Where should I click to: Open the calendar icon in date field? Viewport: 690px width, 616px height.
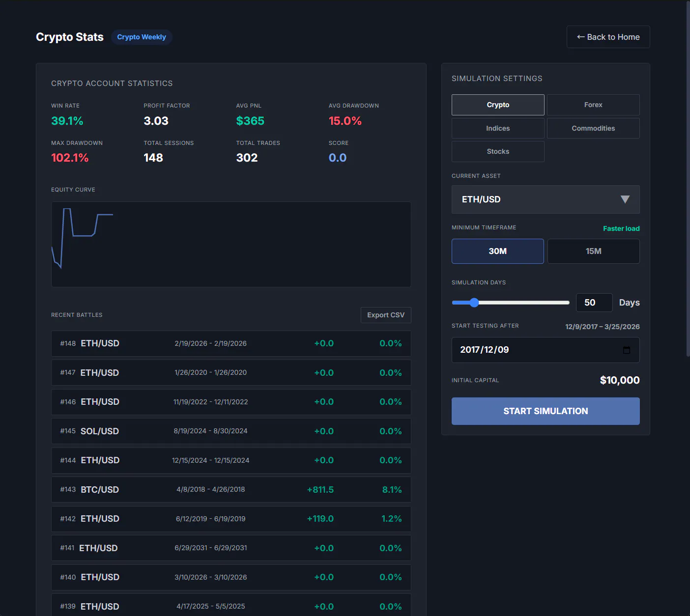(626, 350)
